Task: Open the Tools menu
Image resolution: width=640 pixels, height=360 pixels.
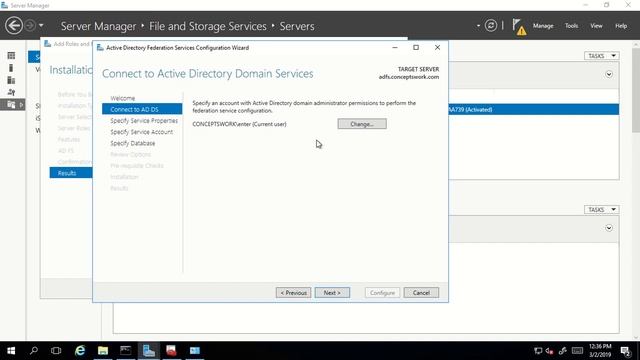Action: coord(571,26)
